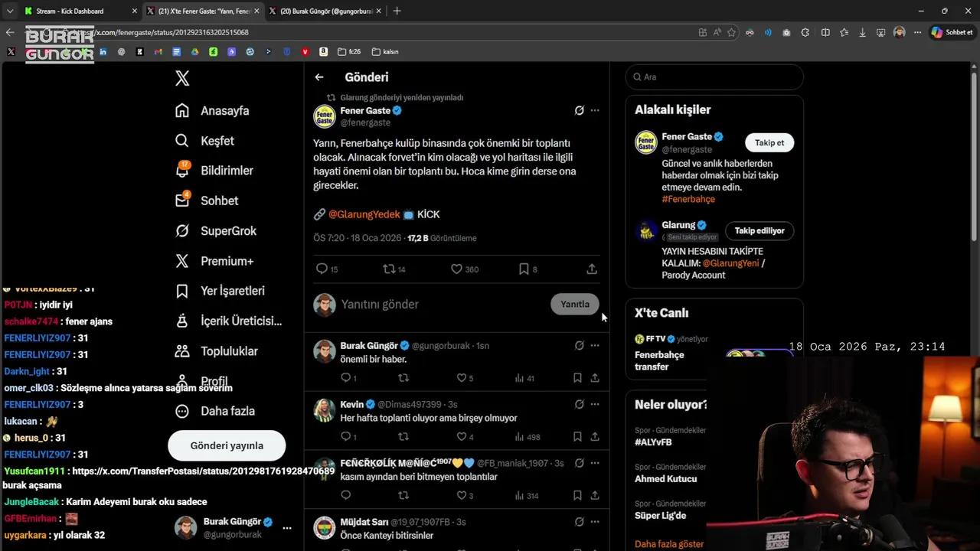
Task: Open more options on FB_maniak_1907 reply
Action: pos(595,463)
